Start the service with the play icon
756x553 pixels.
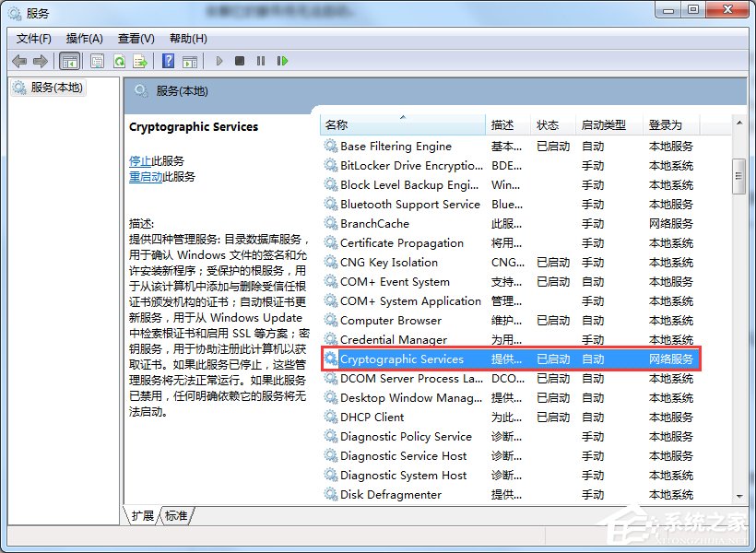[x=219, y=61]
